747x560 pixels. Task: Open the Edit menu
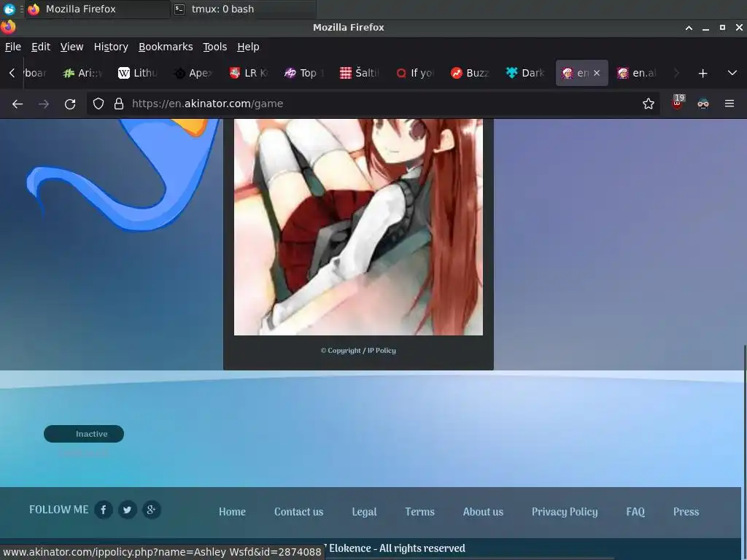click(41, 47)
